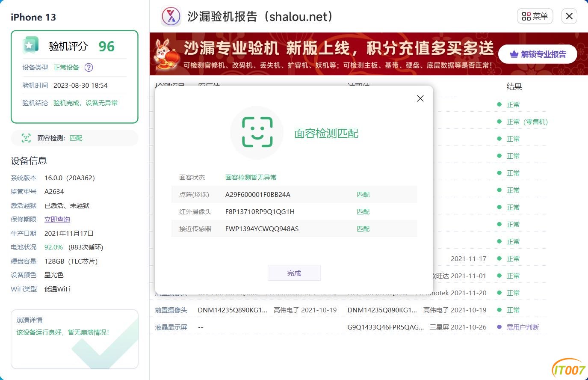Image resolution: width=588 pixels, height=380 pixels.
Task: Click 匹配 result in the 红外摄像头 row
Action: click(363, 211)
